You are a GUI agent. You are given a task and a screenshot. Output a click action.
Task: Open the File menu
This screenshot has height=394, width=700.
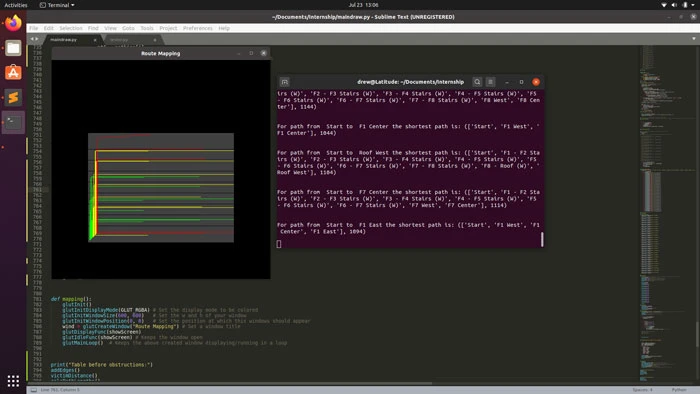coord(33,28)
